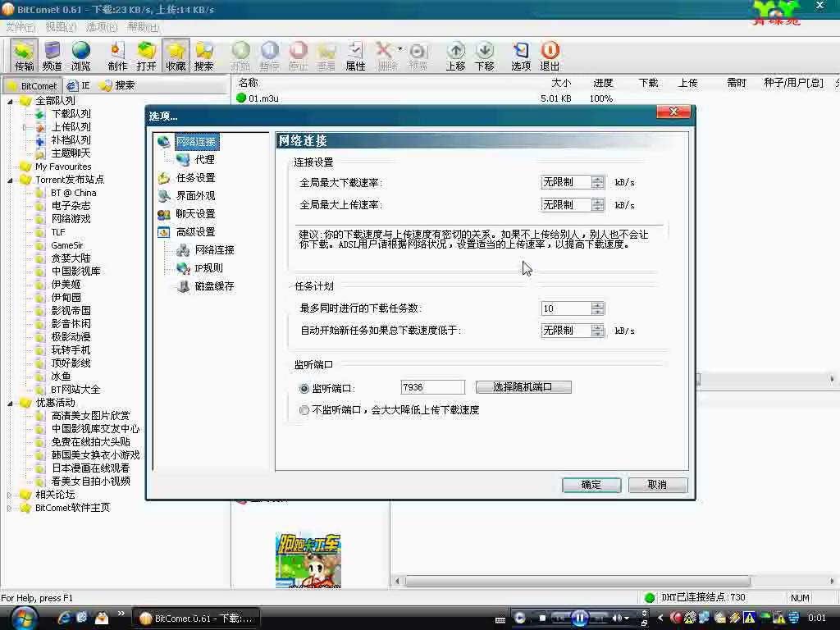
Task: Click the game advertisement thumbnail
Action: click(308, 560)
